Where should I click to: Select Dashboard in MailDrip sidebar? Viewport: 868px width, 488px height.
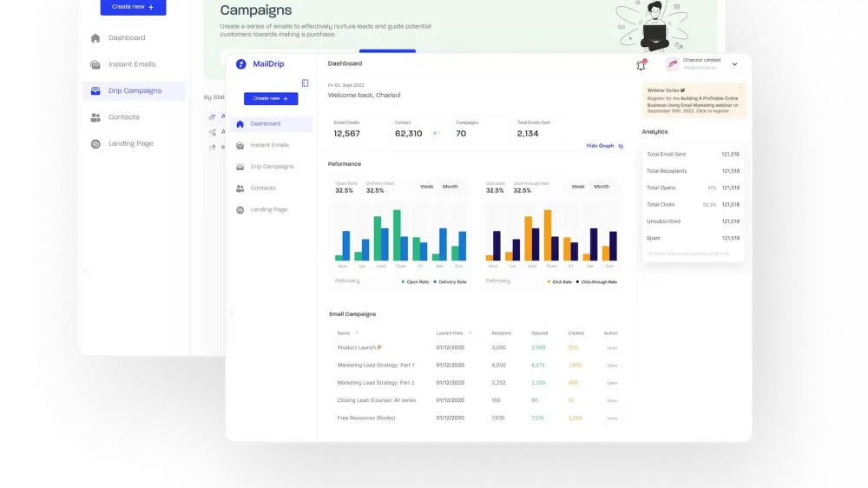click(x=271, y=124)
